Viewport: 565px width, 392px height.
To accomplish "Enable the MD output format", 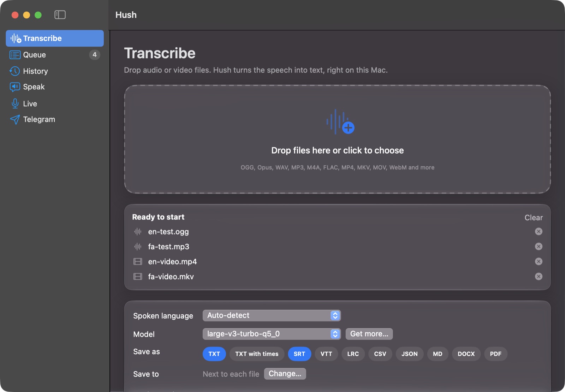I will click(x=438, y=354).
